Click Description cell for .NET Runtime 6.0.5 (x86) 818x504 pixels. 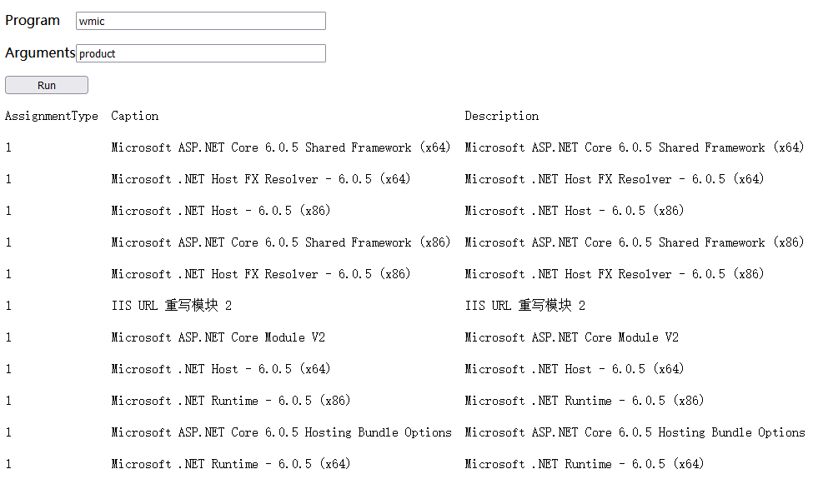coord(584,401)
